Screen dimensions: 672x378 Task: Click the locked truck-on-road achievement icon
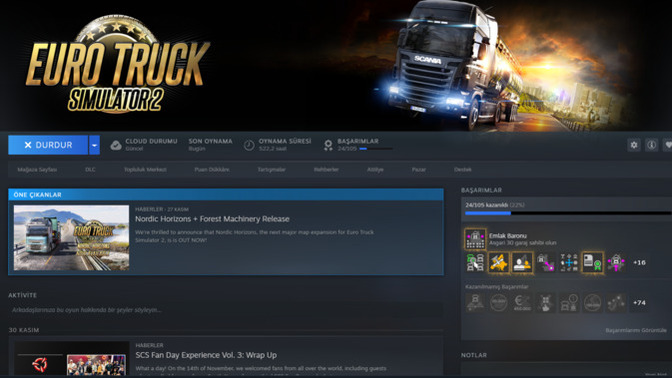pos(475,303)
